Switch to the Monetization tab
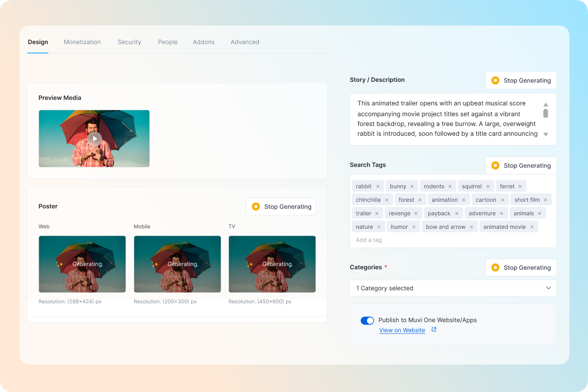The width and height of the screenshot is (588, 392). (x=82, y=42)
